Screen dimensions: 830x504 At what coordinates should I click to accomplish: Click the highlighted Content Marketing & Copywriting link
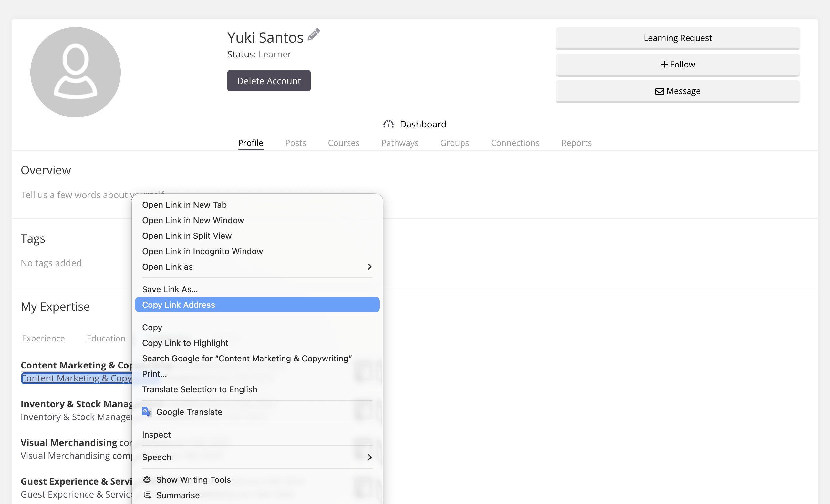(77, 378)
